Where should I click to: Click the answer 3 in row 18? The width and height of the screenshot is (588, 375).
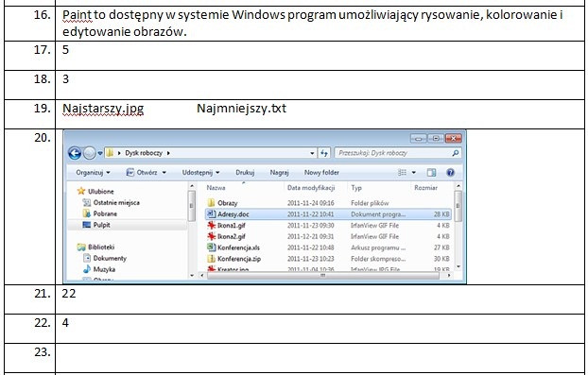point(65,79)
